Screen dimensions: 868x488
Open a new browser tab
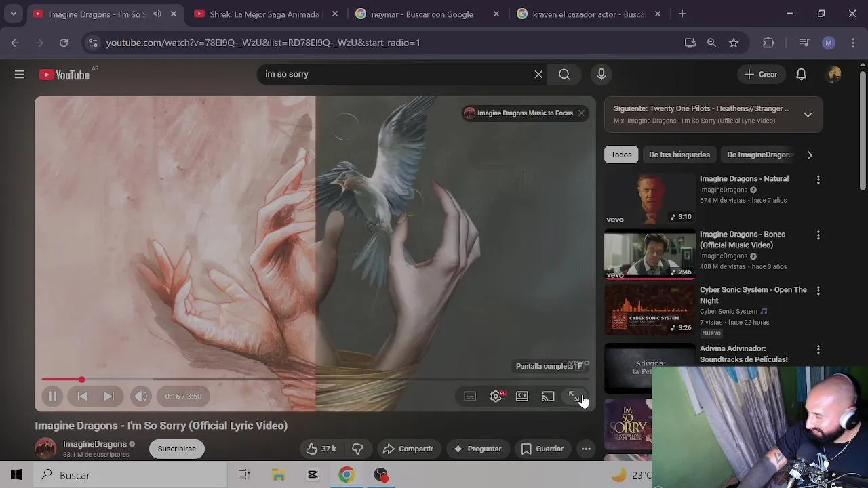682,14
